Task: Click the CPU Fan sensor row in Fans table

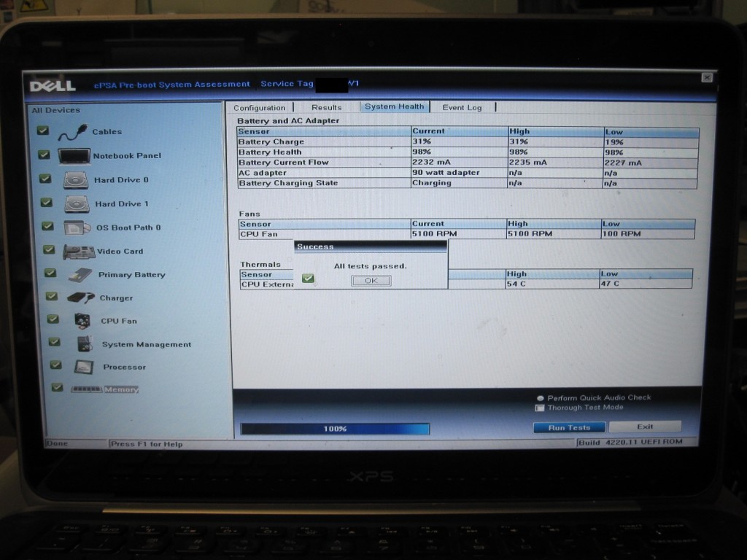Action: [x=467, y=234]
